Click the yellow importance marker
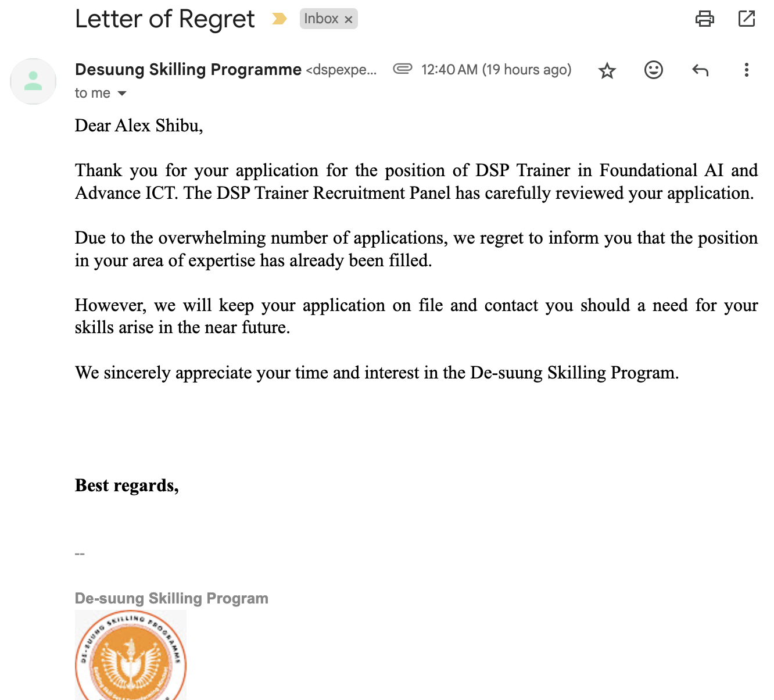Image resolution: width=774 pixels, height=700 pixels. coord(279,19)
